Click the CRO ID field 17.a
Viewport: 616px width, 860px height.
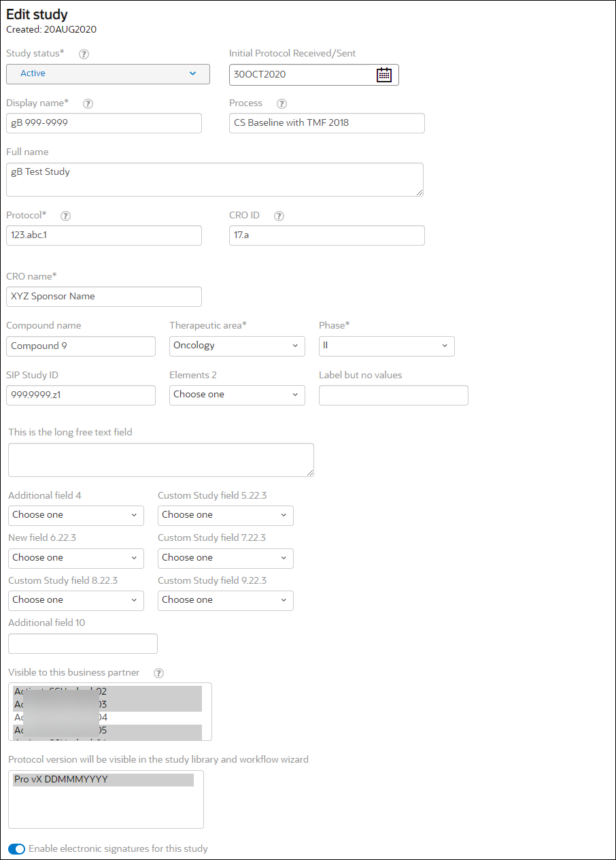click(327, 235)
